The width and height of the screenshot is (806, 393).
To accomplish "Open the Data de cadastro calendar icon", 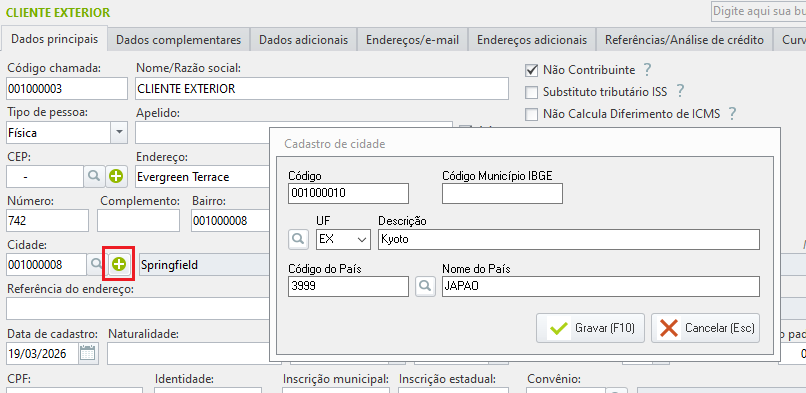I will [88, 353].
